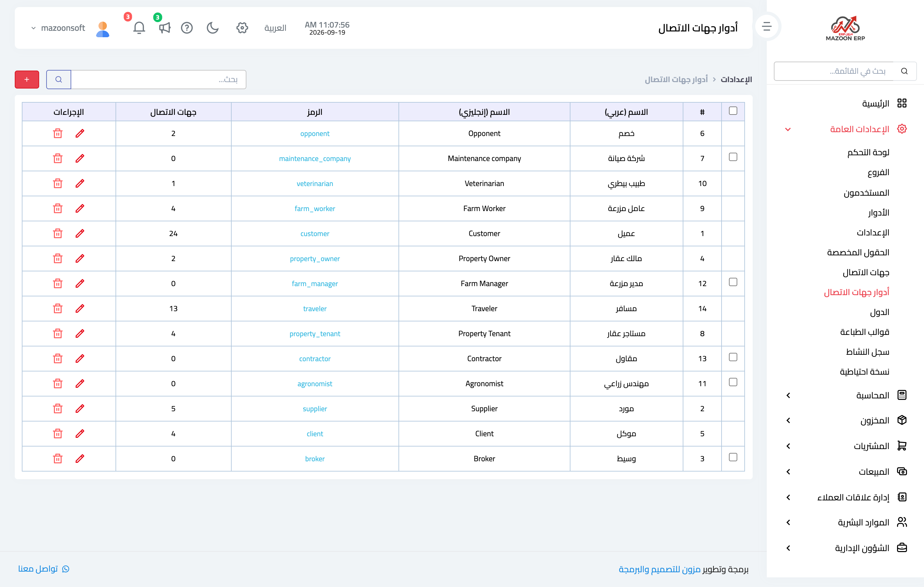Focus the sidebar بحث في القائمة field
This screenshot has width=924, height=587.
pos(834,71)
